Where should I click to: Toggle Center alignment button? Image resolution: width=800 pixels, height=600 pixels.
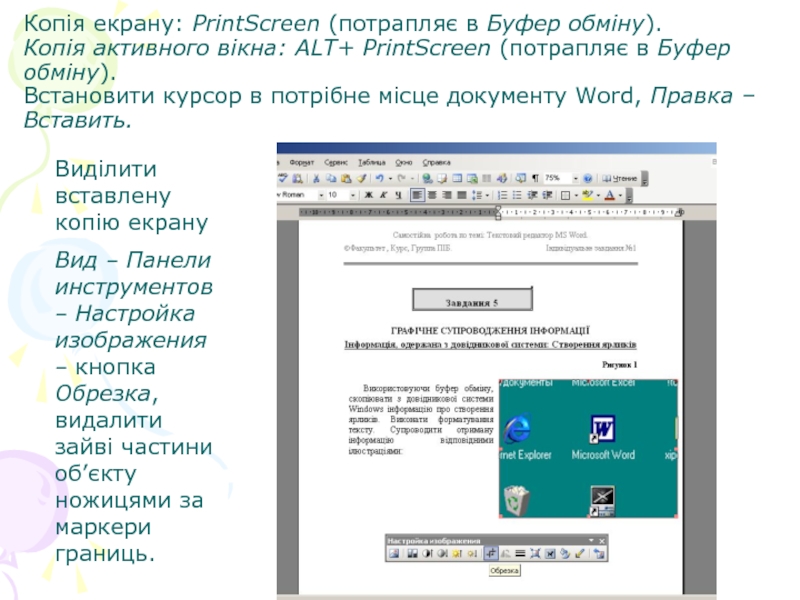432,195
